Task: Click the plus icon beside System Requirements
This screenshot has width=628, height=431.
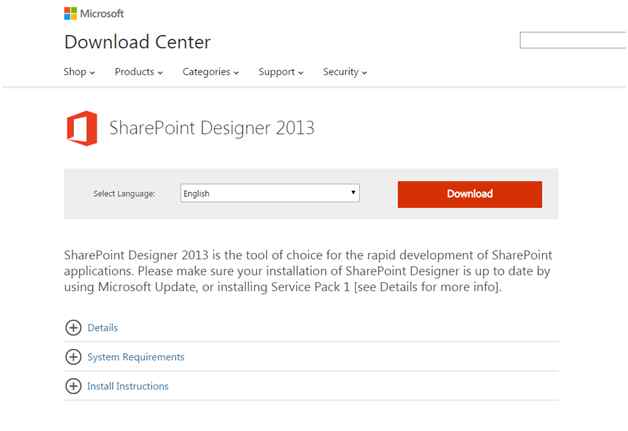Action: coord(72,357)
